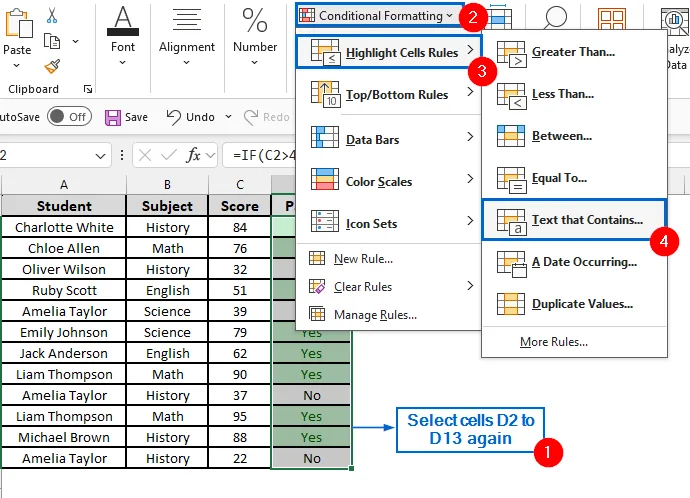The height and width of the screenshot is (498, 690).
Task: Click the No cell in Amelia Taylor's last row
Action: click(312, 459)
